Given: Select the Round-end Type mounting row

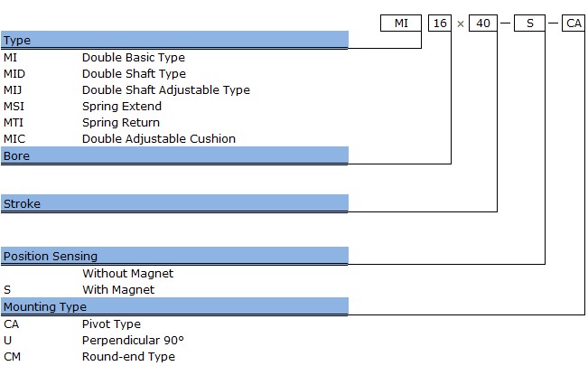Looking at the screenshot, I should [174, 357].
